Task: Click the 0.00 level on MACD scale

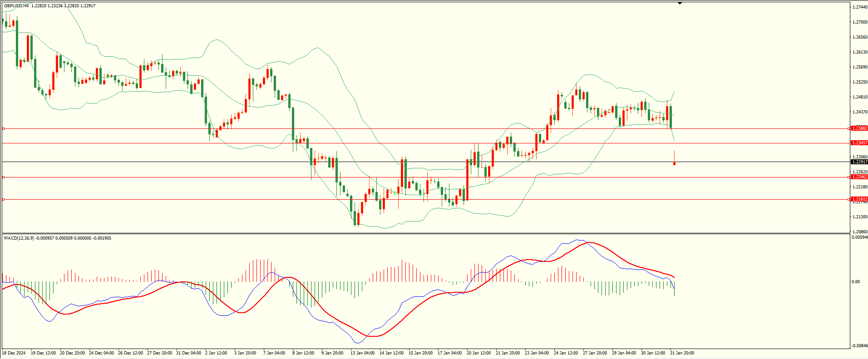Action: point(856,282)
